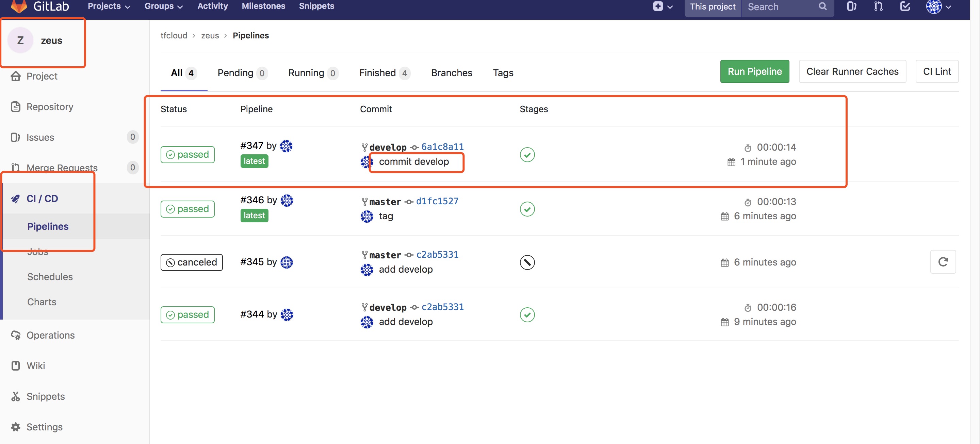Viewport: 980px width, 444px height.
Task: Open Operations in the sidebar
Action: pyautogui.click(x=43, y=335)
